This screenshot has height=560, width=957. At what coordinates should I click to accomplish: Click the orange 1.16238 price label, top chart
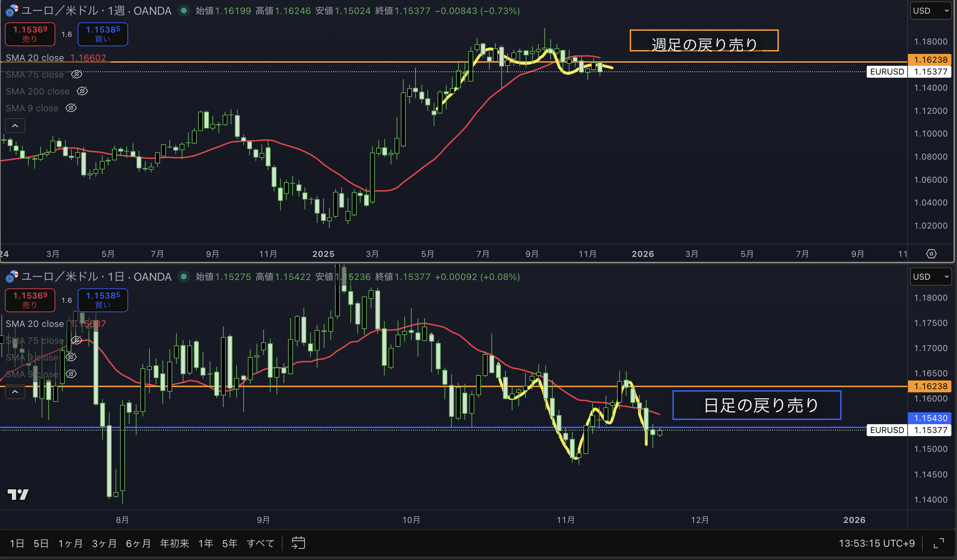point(930,59)
